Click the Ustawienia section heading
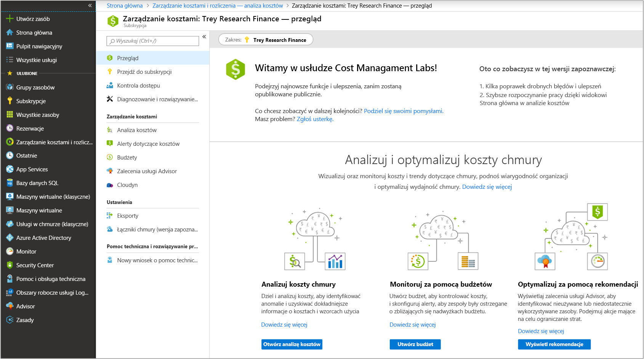 (119, 202)
